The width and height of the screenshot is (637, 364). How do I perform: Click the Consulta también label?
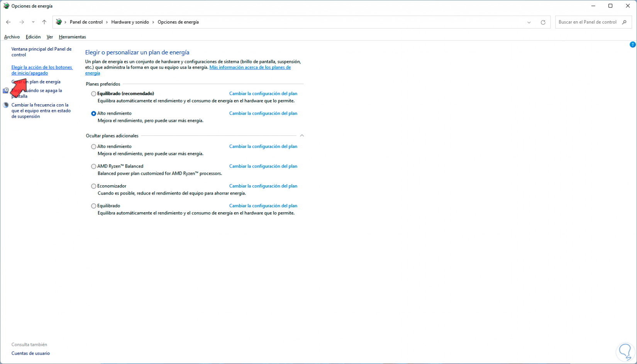click(x=29, y=345)
